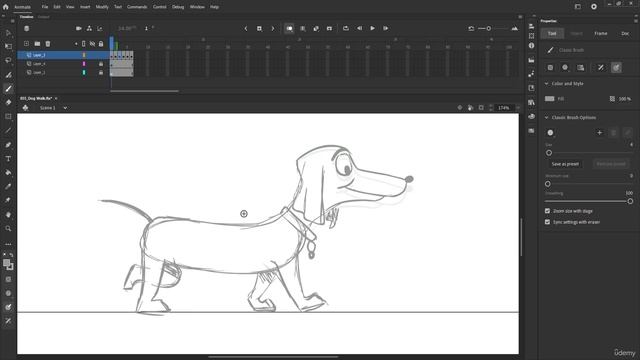This screenshot has height=360, width=640.
Task: Open the Modify menu
Action: tap(102, 7)
